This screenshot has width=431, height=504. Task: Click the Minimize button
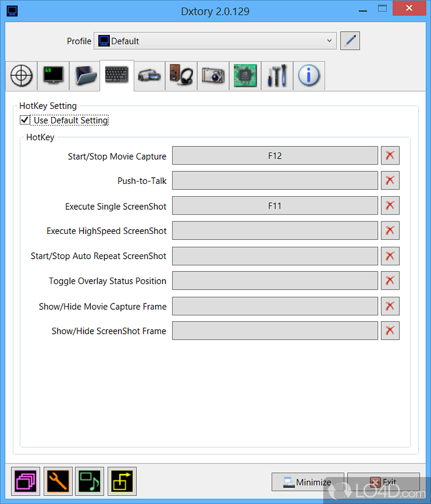(308, 482)
